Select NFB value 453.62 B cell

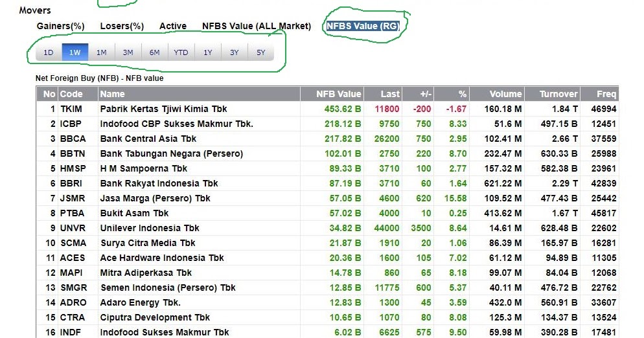tap(343, 109)
